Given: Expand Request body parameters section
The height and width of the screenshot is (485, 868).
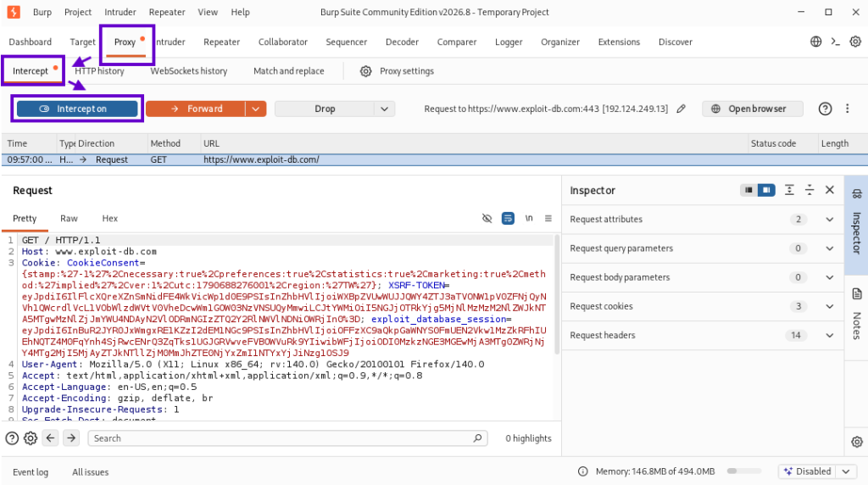Looking at the screenshot, I should (x=829, y=277).
